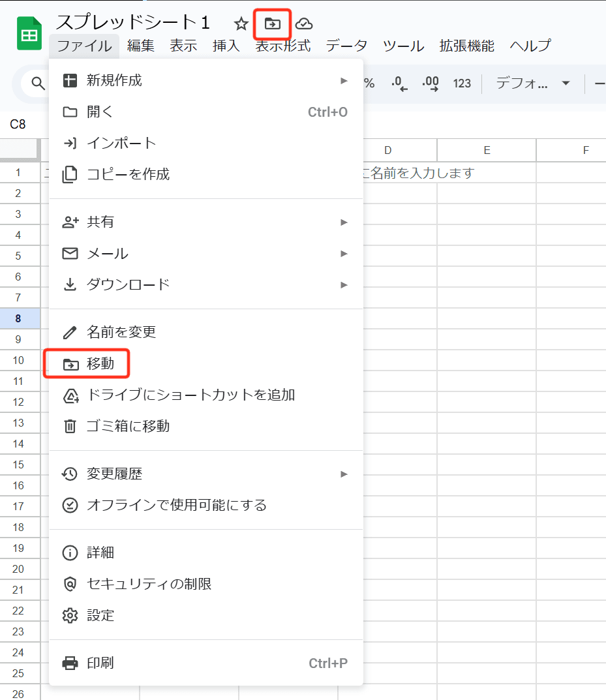Open search with the magnifier icon
The height and width of the screenshot is (700, 606).
coord(38,84)
